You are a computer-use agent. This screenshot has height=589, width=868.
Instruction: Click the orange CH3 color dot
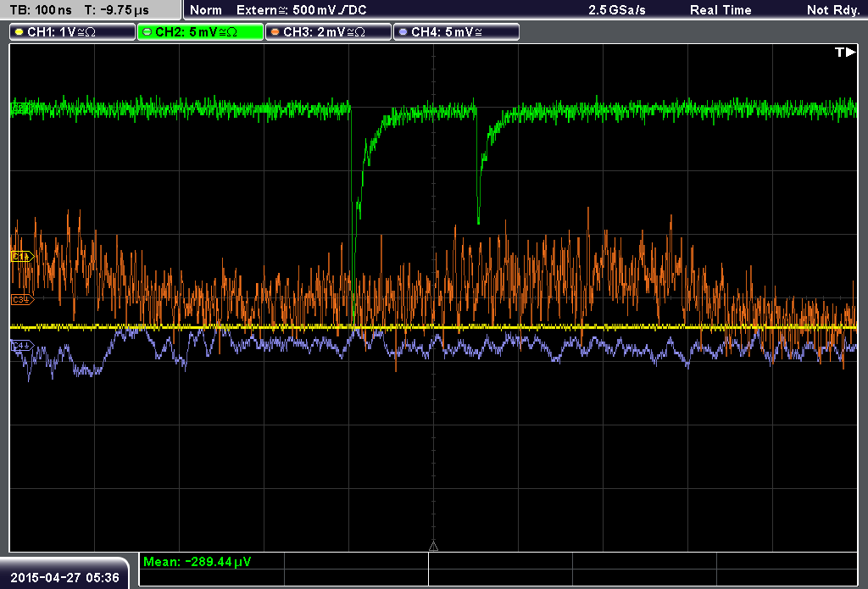(x=275, y=32)
